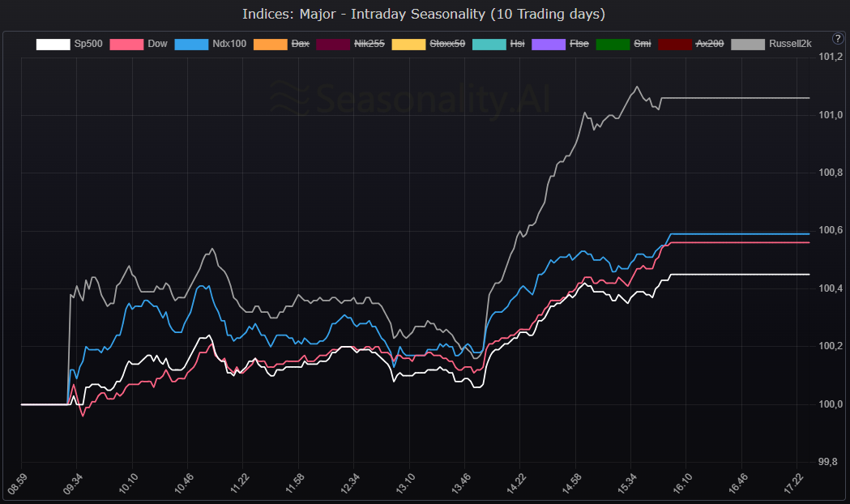Click the 16.10 time axis label
The image size is (850, 504).
pos(682,484)
